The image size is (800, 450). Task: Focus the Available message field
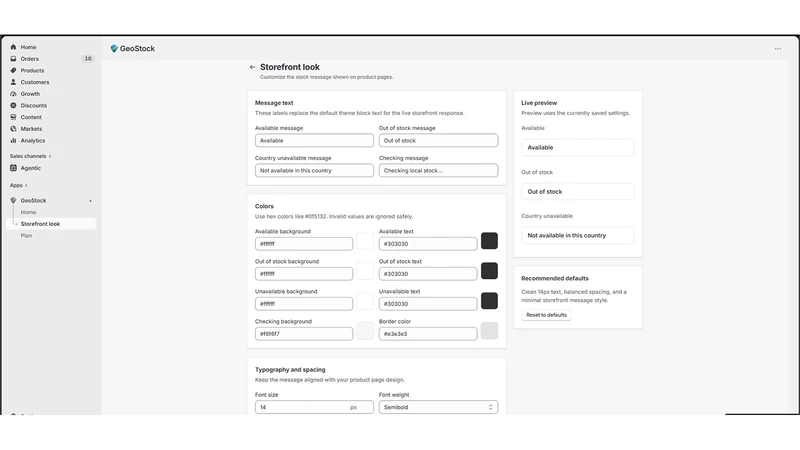(x=314, y=140)
